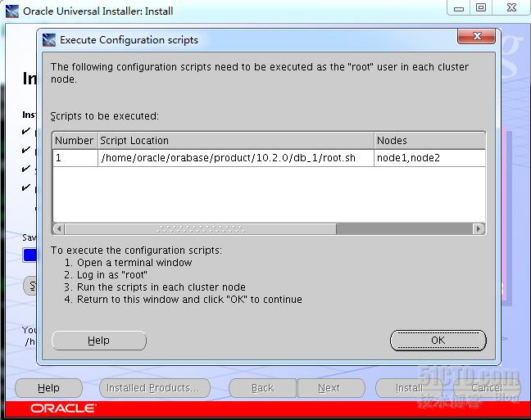Screen dimensions: 531x420
Task: Click Next button in main installer window
Action: click(330, 388)
